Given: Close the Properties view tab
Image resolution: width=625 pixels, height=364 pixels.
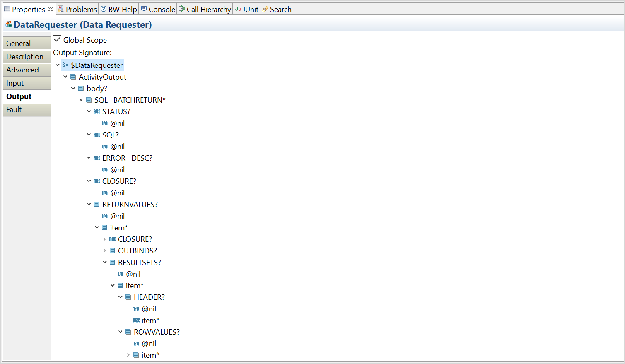Looking at the screenshot, I should tap(51, 9).
